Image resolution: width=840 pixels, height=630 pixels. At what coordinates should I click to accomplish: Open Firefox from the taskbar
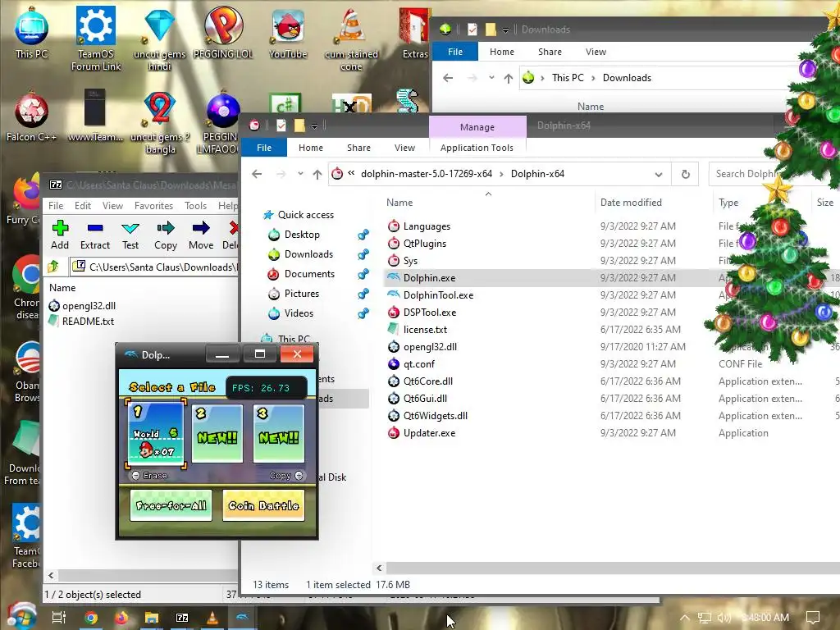click(x=121, y=618)
